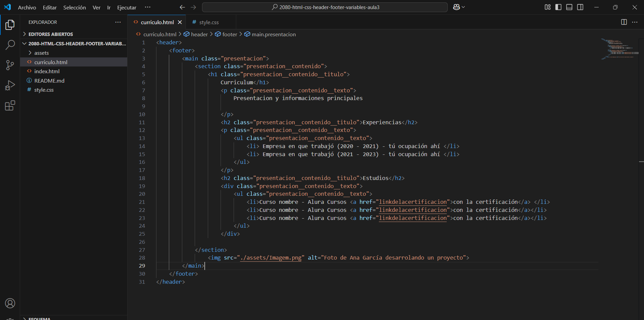Screen dimensions: 644x320
Task: Open the Explorer view in activity bar
Action: pos(10,25)
